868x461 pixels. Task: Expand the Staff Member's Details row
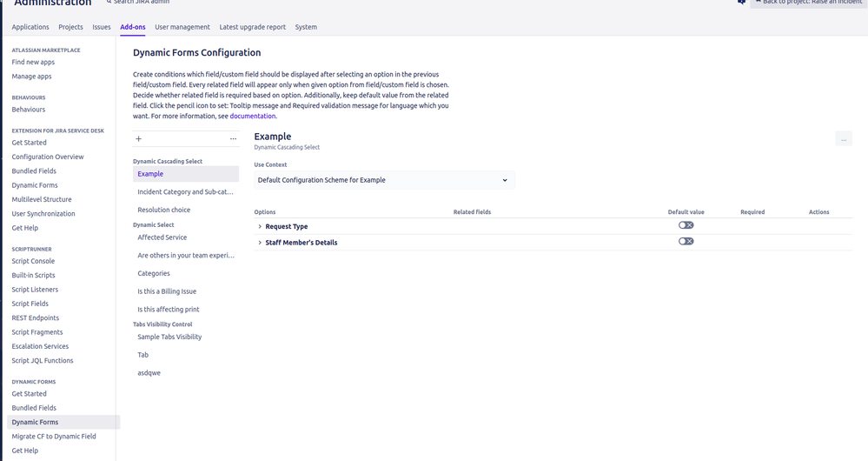coord(260,242)
